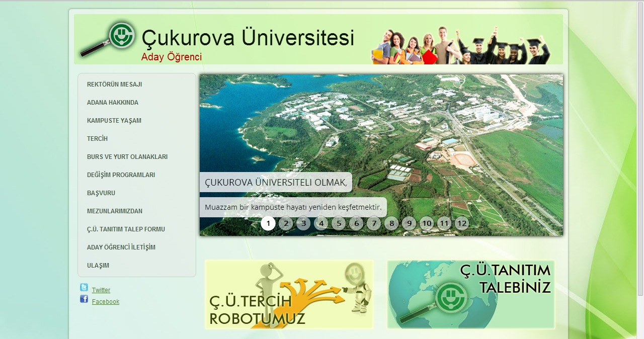The image size is (644, 339).
Task: Select slide 1 in slideshow pager
Action: [268, 223]
